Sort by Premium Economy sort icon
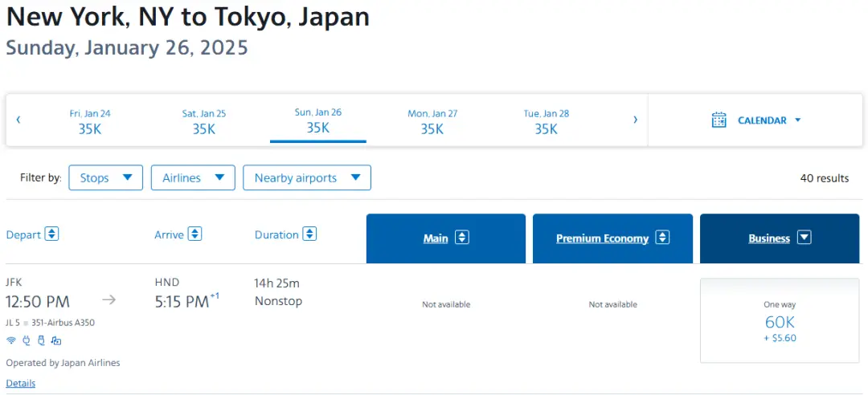 (662, 238)
